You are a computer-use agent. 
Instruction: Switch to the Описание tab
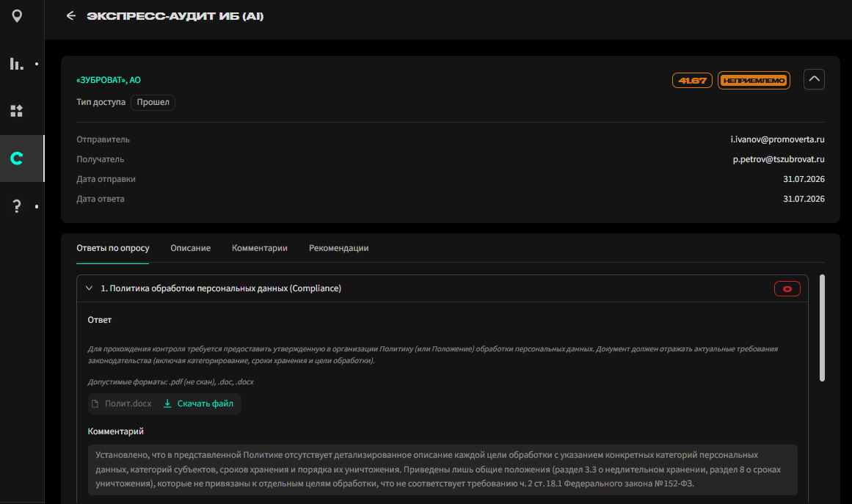190,248
